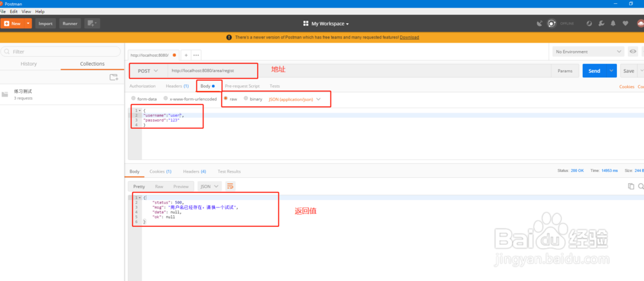Viewport: 644px width, 281px height.
Task: Click the interceptor satellite dish icon
Action: pos(540,24)
